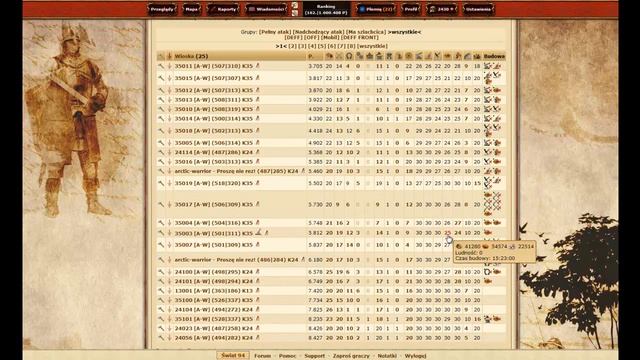Open the Przeglądy top menu
Image resolution: width=640 pixels, height=360 pixels.
tap(162, 9)
